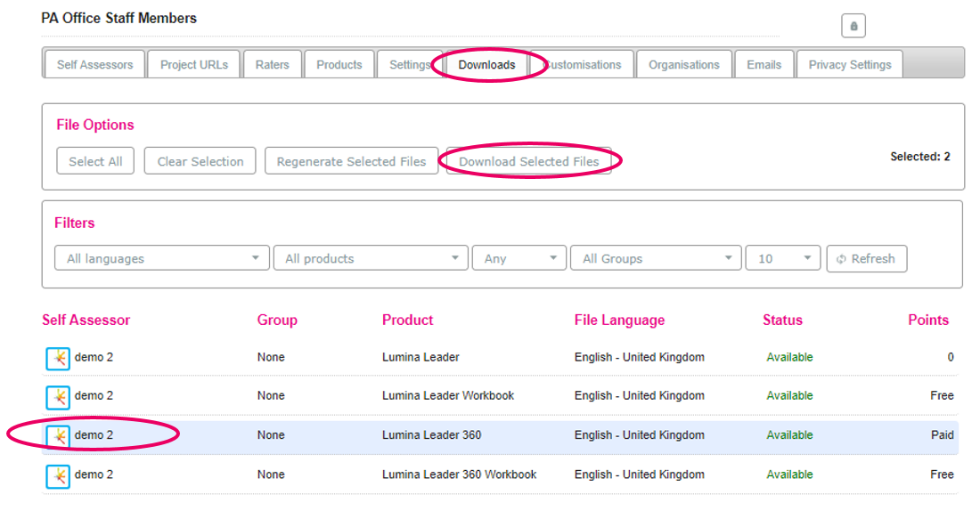Viewport: 980px width, 511px height.
Task: Click Regenerate Selected Files
Action: coord(351,161)
